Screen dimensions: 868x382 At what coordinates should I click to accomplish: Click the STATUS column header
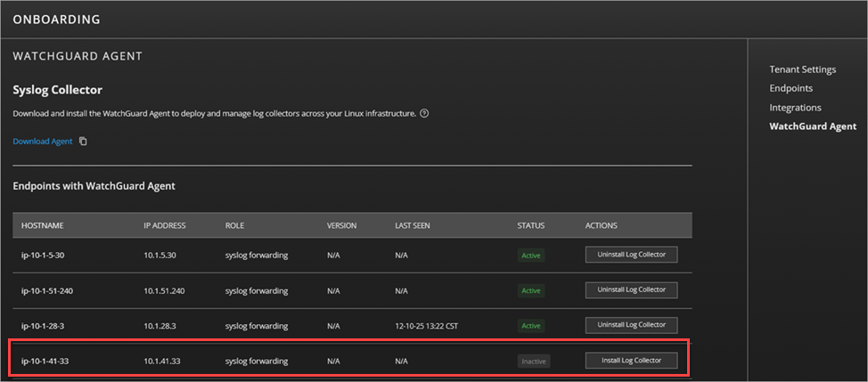(531, 225)
